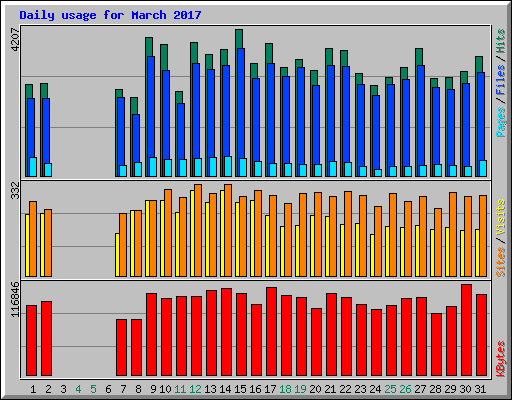Click day label 15 on the x-axis
Screen dimensions: 512x400
240,389
